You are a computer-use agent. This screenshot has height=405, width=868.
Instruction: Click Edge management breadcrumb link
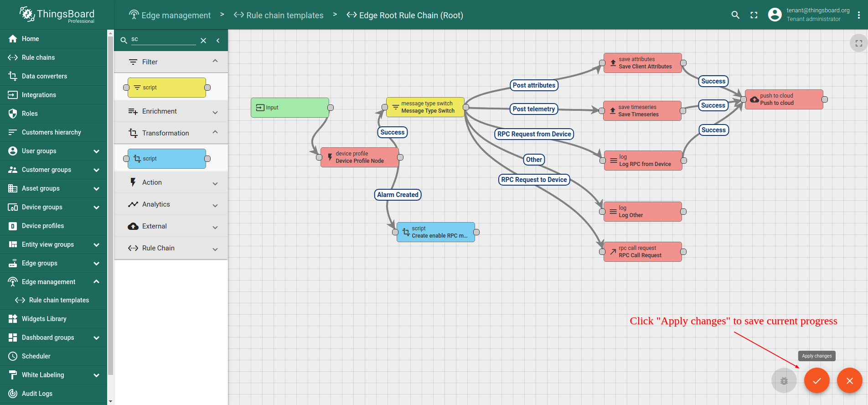(x=176, y=16)
